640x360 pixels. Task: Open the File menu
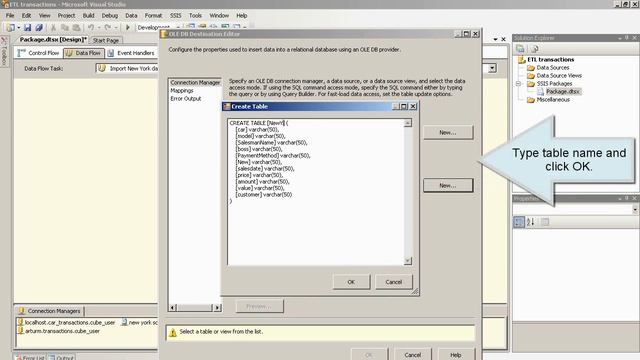[10, 16]
